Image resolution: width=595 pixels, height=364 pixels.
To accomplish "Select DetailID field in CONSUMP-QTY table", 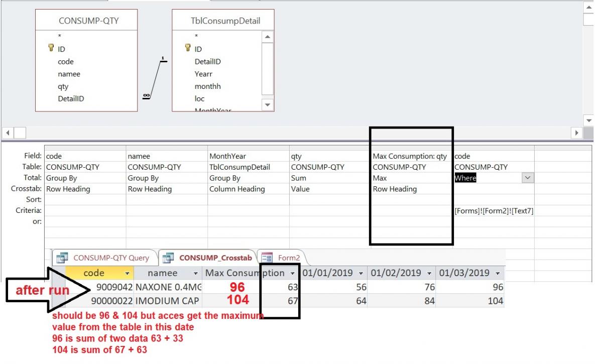I will coord(71,99).
